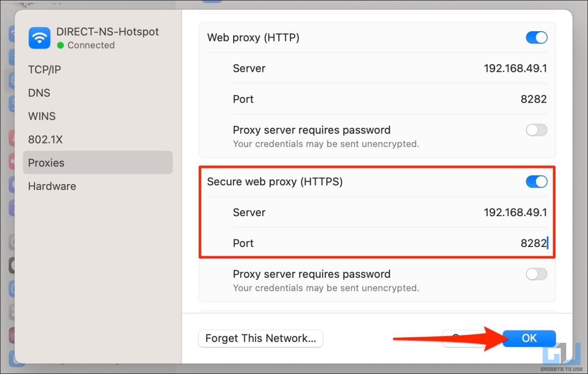Enable HTTPS Proxy server requires password toggle

pyautogui.click(x=537, y=274)
